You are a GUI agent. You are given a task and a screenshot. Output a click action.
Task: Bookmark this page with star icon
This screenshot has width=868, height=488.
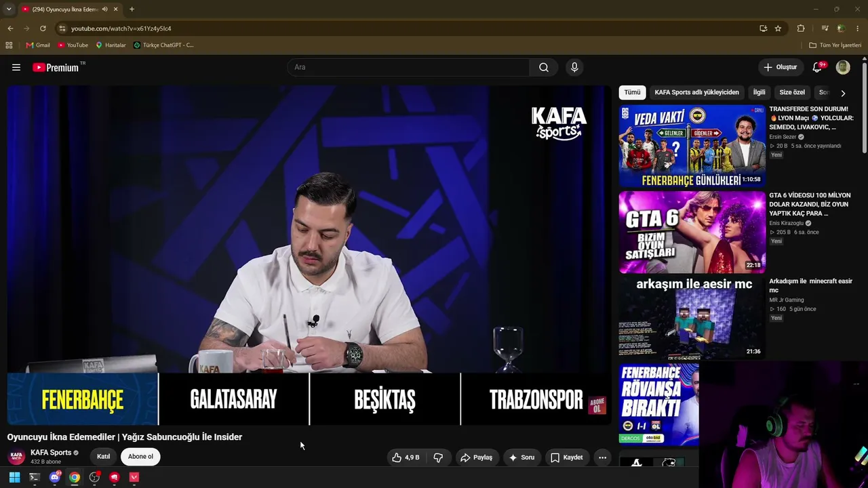tap(778, 28)
